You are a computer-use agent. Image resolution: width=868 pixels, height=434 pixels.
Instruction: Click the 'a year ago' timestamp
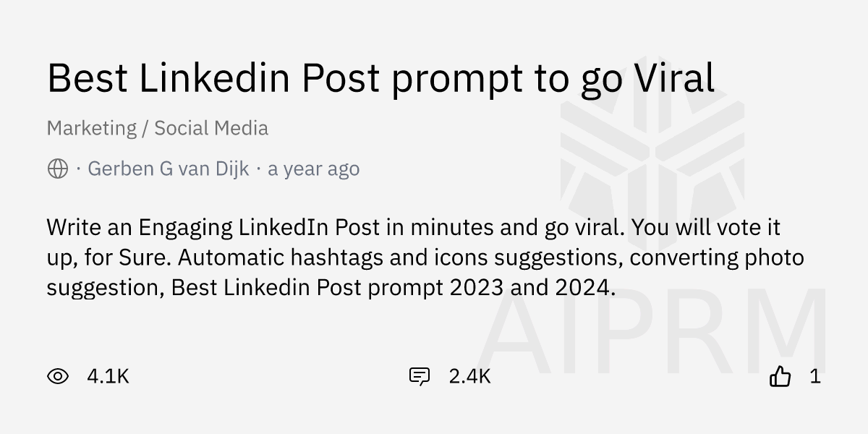pyautogui.click(x=313, y=169)
